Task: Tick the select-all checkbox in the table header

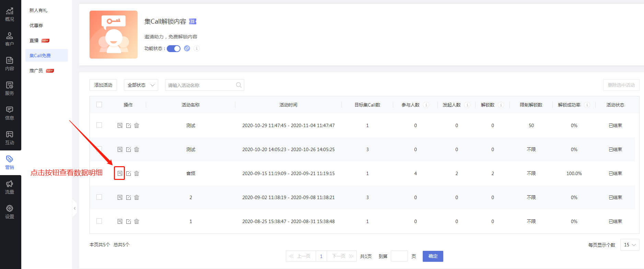Action: [x=99, y=105]
